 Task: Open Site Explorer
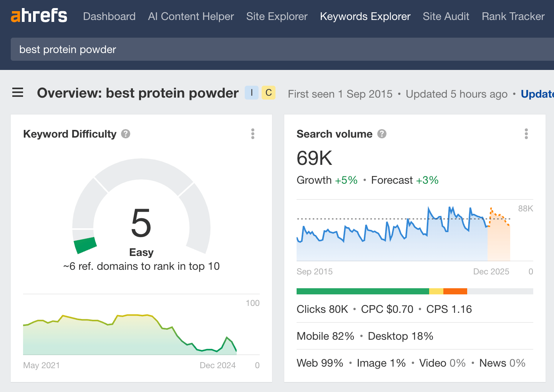click(277, 16)
